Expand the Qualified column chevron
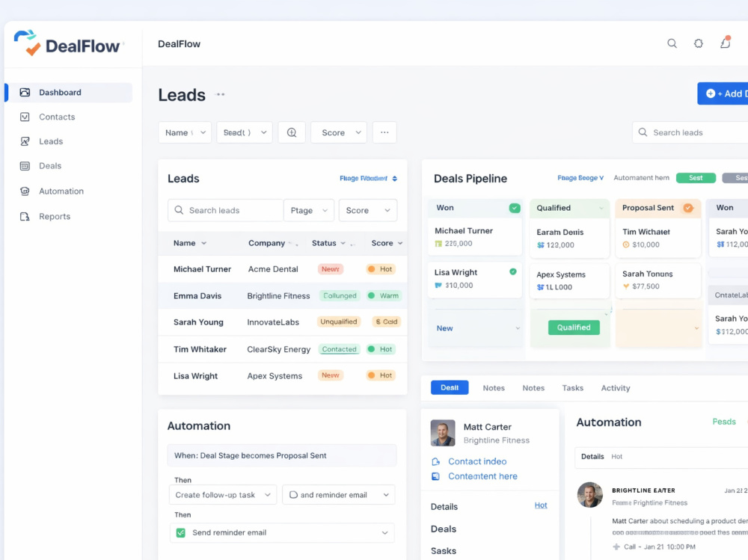The width and height of the screenshot is (748, 560). (x=601, y=208)
